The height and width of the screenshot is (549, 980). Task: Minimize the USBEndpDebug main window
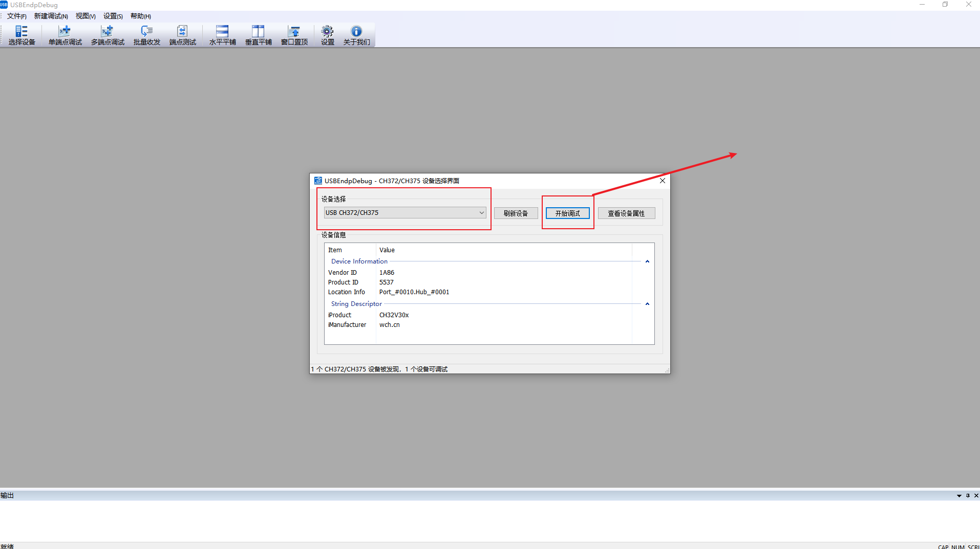pyautogui.click(x=922, y=5)
